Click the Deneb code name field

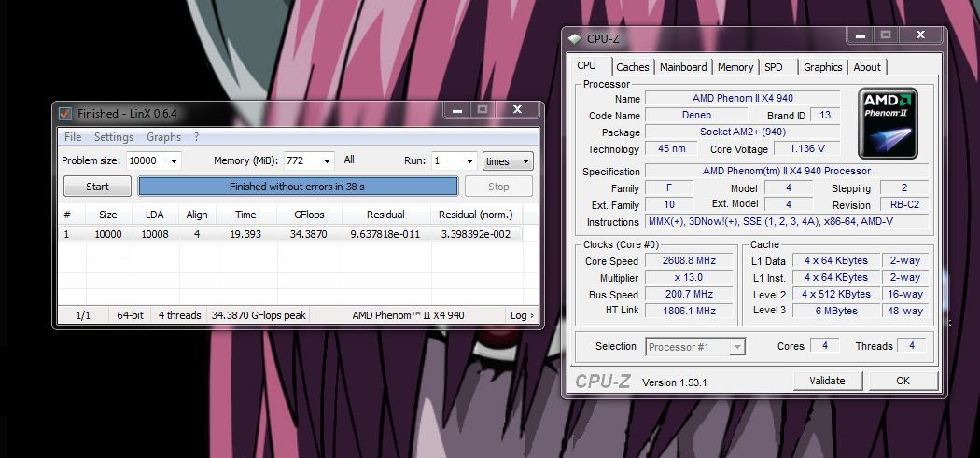696,115
